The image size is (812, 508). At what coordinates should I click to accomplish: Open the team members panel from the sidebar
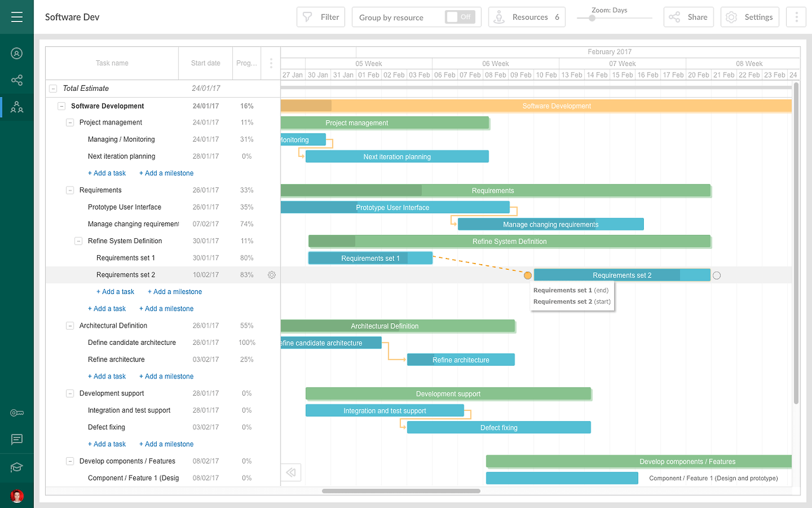pos(16,107)
